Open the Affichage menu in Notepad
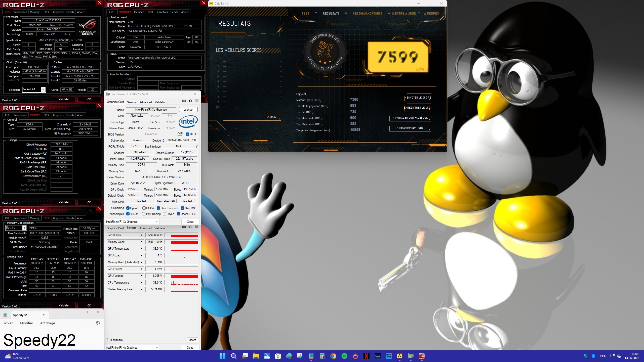This screenshot has width=644, height=362. coord(48,323)
